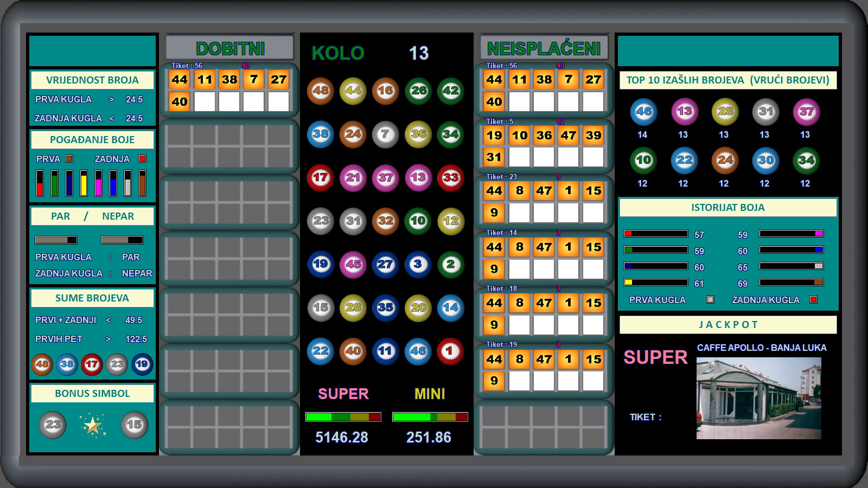The width and height of the screenshot is (868, 488).
Task: Select green ball 26 in the draw grid
Action: pyautogui.click(x=418, y=91)
